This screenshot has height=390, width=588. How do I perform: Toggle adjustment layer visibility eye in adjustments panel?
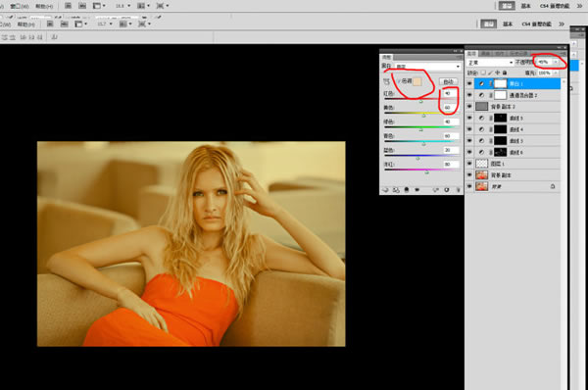pyautogui.click(x=417, y=190)
